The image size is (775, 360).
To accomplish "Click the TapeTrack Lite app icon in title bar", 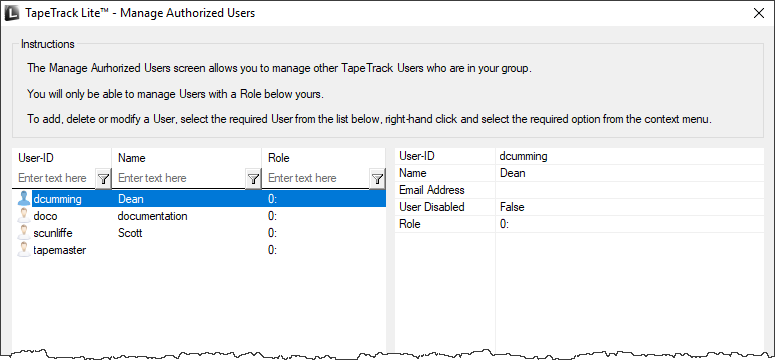I will click(12, 13).
